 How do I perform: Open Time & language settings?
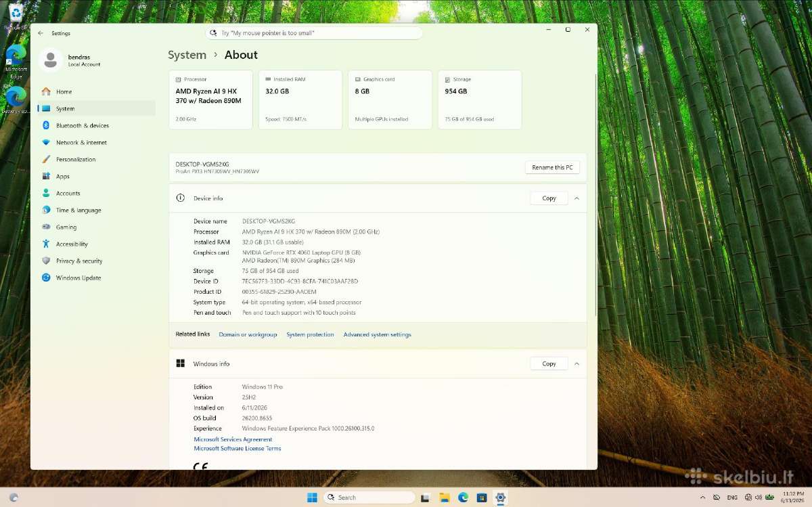(97, 210)
